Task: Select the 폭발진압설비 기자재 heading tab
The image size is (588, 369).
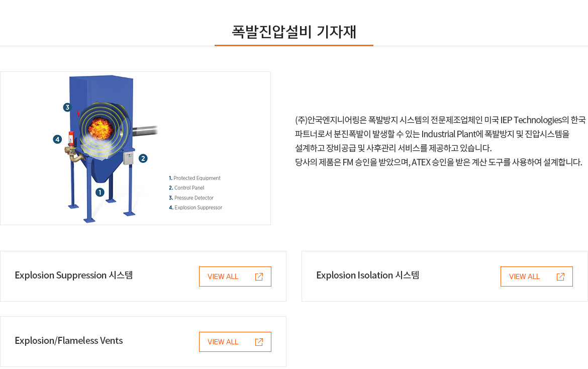Action: tap(294, 32)
